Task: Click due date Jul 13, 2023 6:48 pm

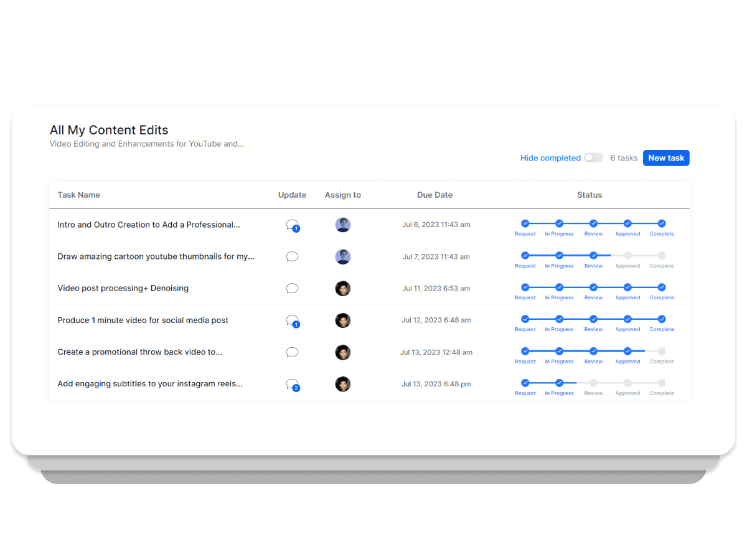Action: pyautogui.click(x=436, y=384)
